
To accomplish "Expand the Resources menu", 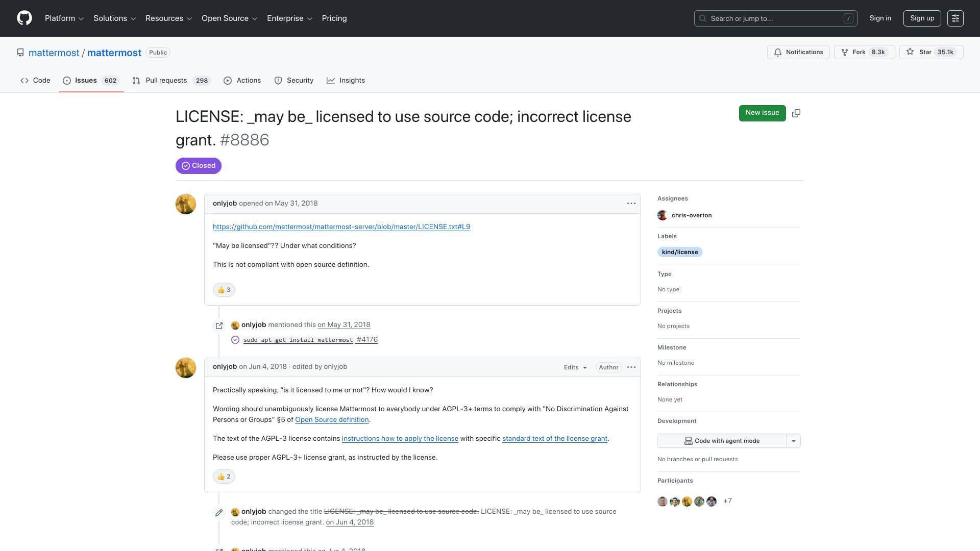I will [169, 18].
